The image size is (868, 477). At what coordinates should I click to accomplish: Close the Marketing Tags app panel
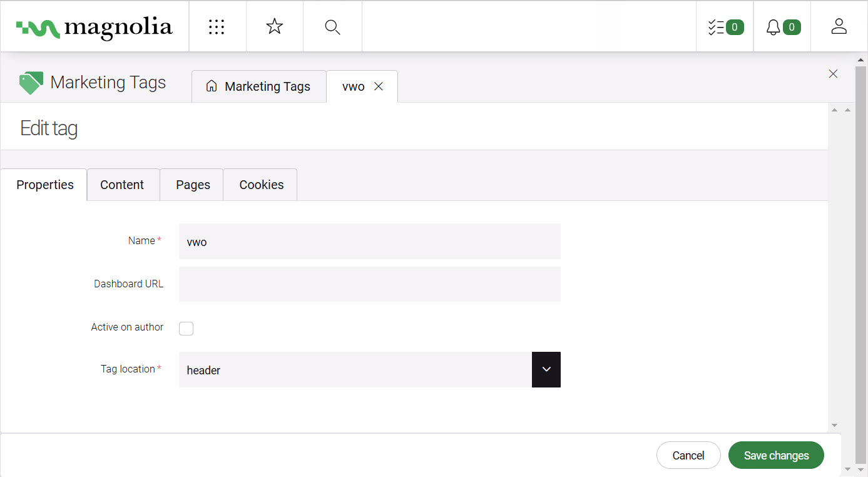833,74
